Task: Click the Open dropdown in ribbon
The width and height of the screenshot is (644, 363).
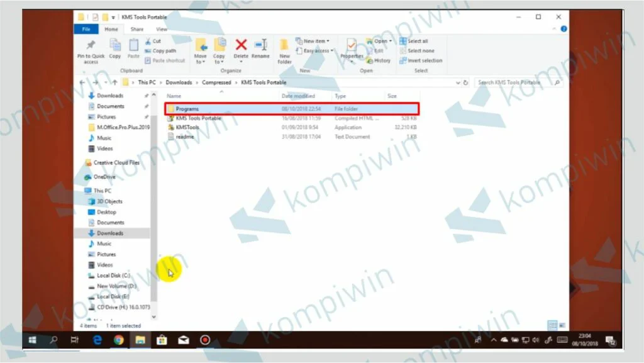Action: [379, 41]
